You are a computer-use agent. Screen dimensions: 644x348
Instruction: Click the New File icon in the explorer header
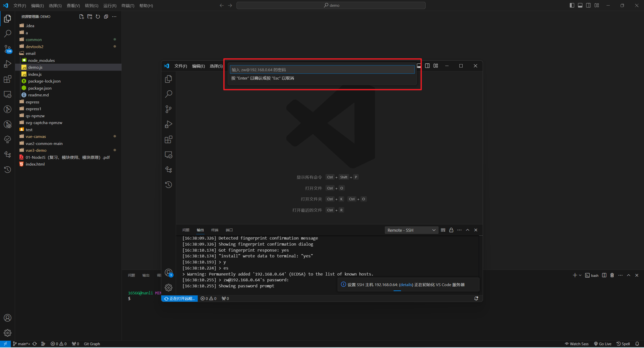point(81,17)
